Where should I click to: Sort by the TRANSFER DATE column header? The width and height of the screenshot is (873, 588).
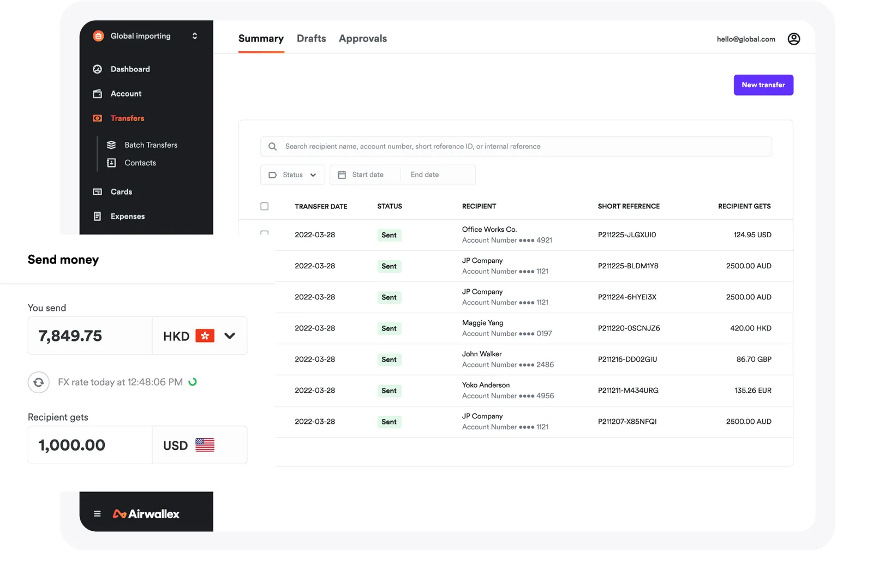[x=321, y=207]
